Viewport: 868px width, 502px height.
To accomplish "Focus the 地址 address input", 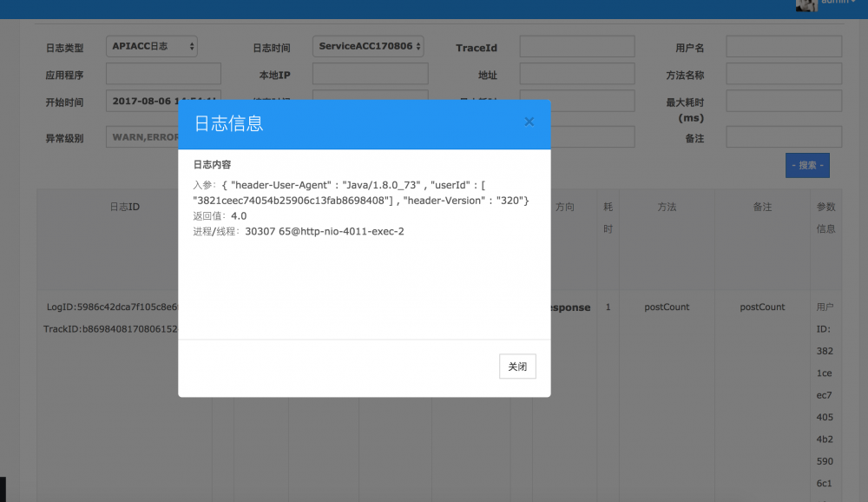I will point(576,73).
